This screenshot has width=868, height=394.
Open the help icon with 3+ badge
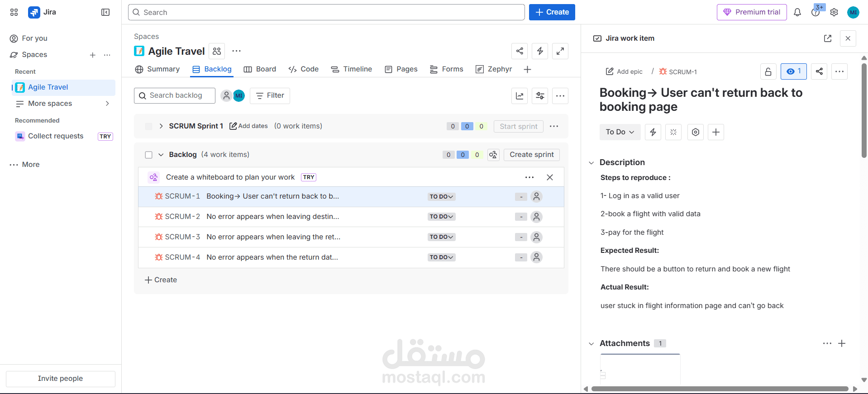tap(816, 12)
